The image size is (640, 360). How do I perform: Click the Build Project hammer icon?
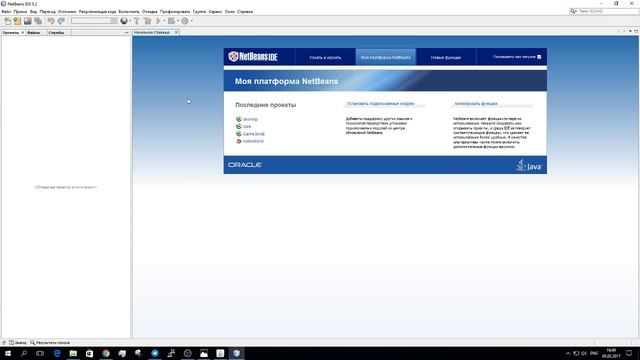click(137, 21)
